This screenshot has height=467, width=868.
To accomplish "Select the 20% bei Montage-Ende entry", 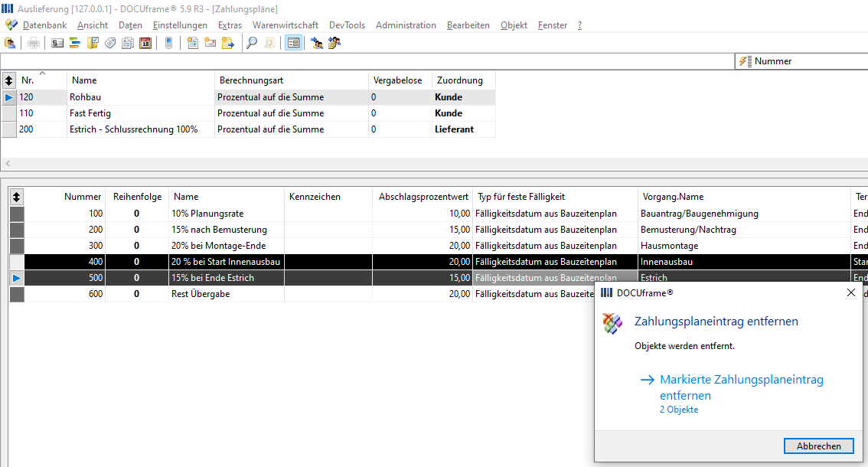I will [x=218, y=246].
